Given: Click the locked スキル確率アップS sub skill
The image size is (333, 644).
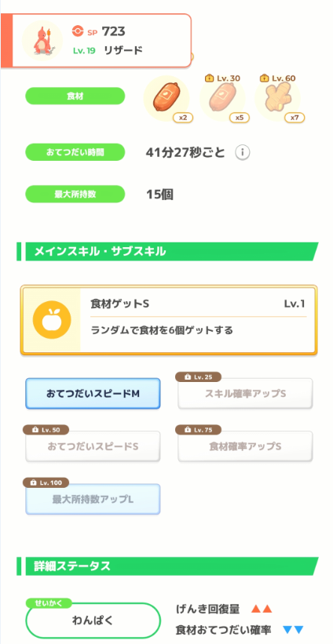Looking at the screenshot, I should coord(246,394).
